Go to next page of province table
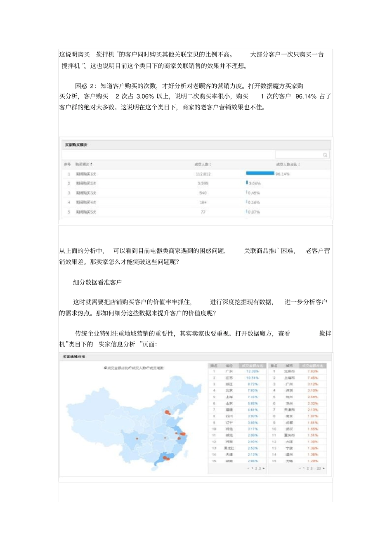Viewport: 392px width, 555px height. (264, 468)
